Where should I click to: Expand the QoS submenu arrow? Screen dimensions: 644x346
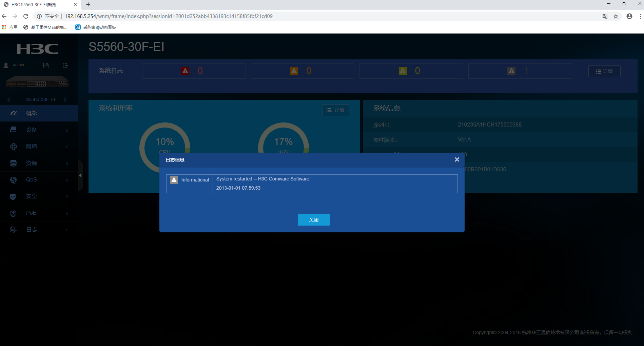click(67, 180)
